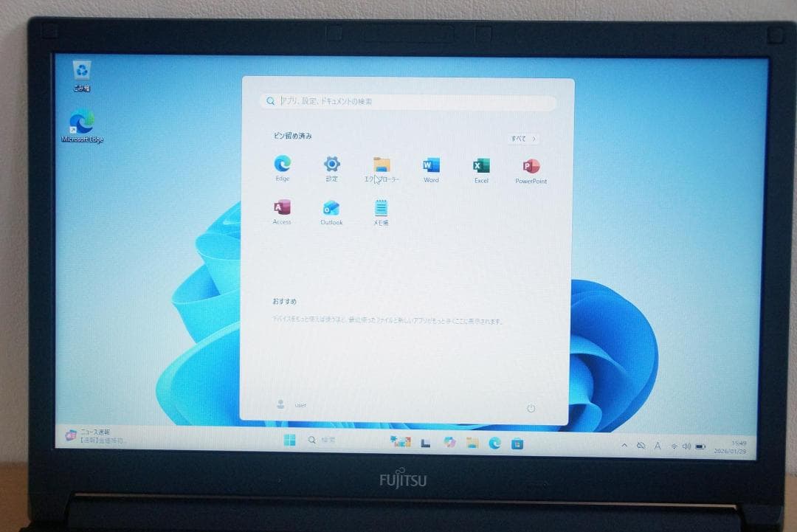Open the User account menu

point(289,404)
